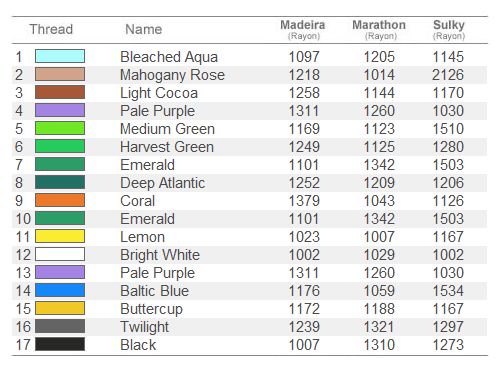This screenshot has width=500, height=366.
Task: Click the Twilight gray swatch
Action: pos(60,326)
